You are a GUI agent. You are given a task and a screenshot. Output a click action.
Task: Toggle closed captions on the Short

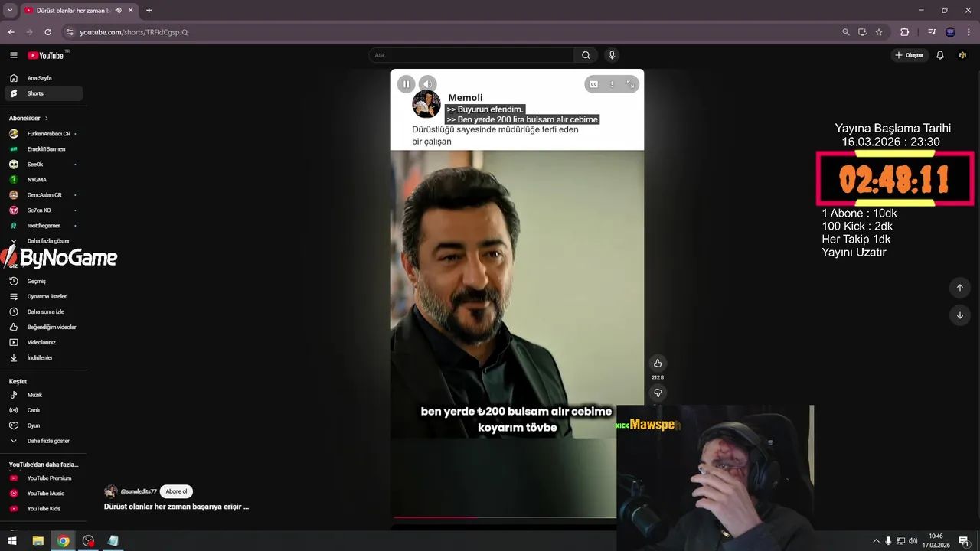point(593,84)
